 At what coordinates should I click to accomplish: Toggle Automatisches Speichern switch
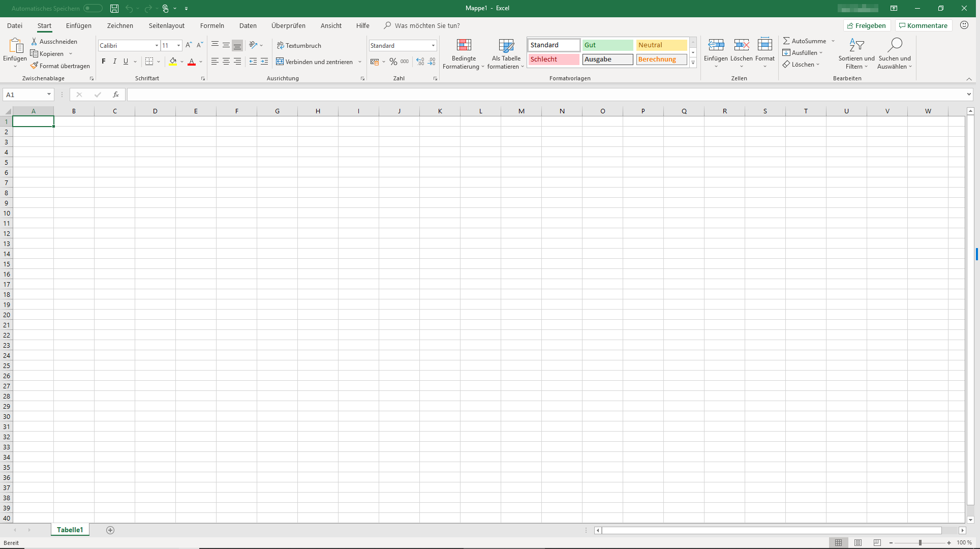(x=93, y=8)
